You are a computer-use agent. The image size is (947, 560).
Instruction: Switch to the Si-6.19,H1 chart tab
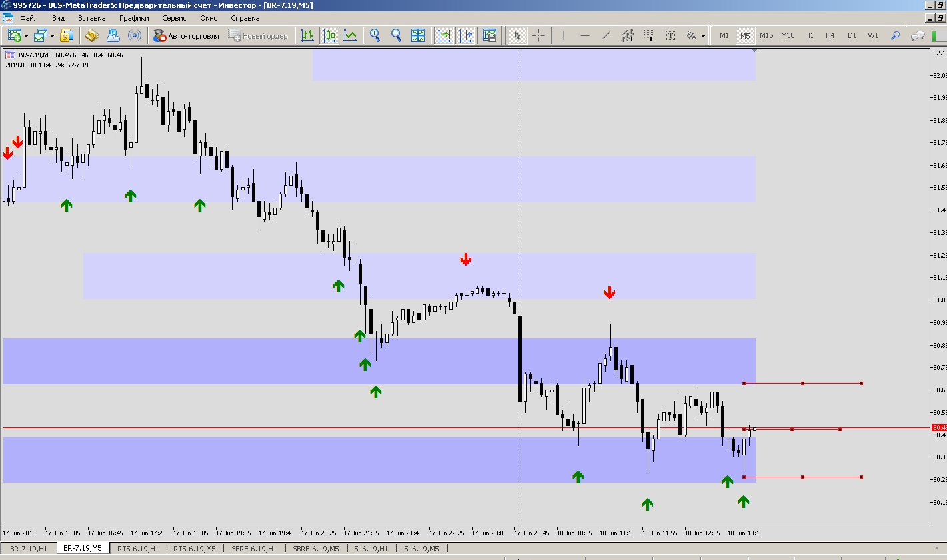(373, 549)
